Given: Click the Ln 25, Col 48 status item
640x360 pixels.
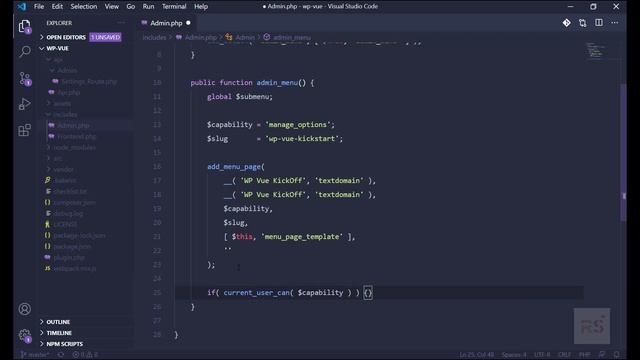Looking at the screenshot, I should coord(477,355).
